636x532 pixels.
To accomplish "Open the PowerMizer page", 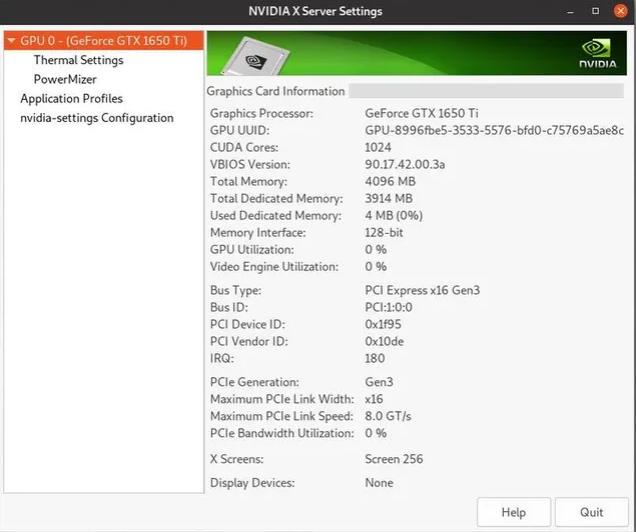I will (65, 79).
